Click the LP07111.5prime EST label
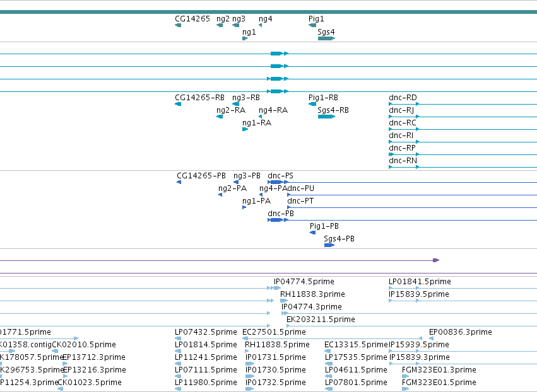 (206, 371)
